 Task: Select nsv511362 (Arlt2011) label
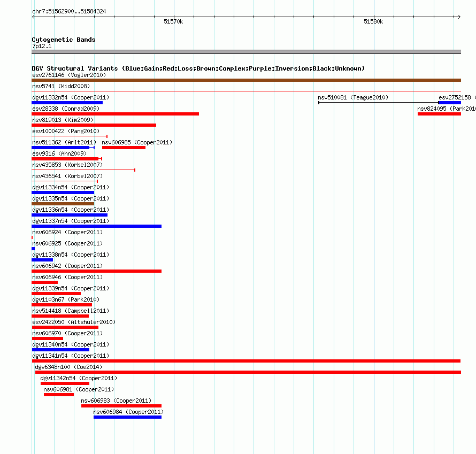64,142
